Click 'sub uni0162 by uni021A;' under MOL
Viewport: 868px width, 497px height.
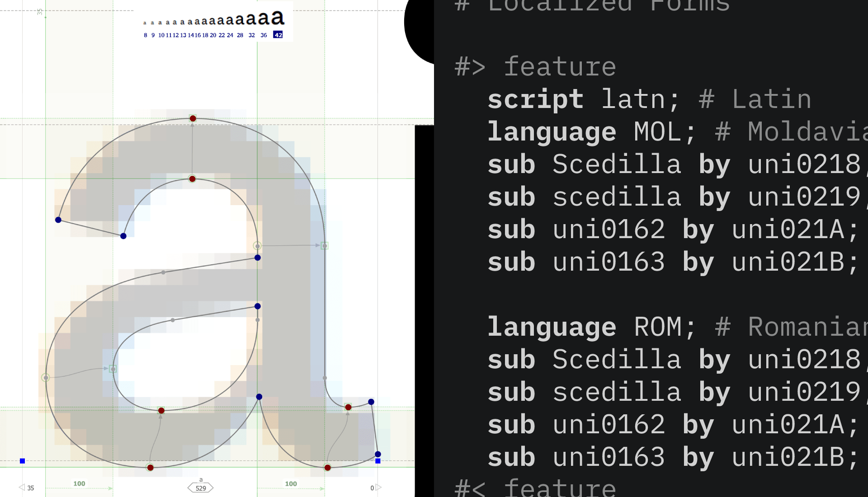(x=673, y=230)
